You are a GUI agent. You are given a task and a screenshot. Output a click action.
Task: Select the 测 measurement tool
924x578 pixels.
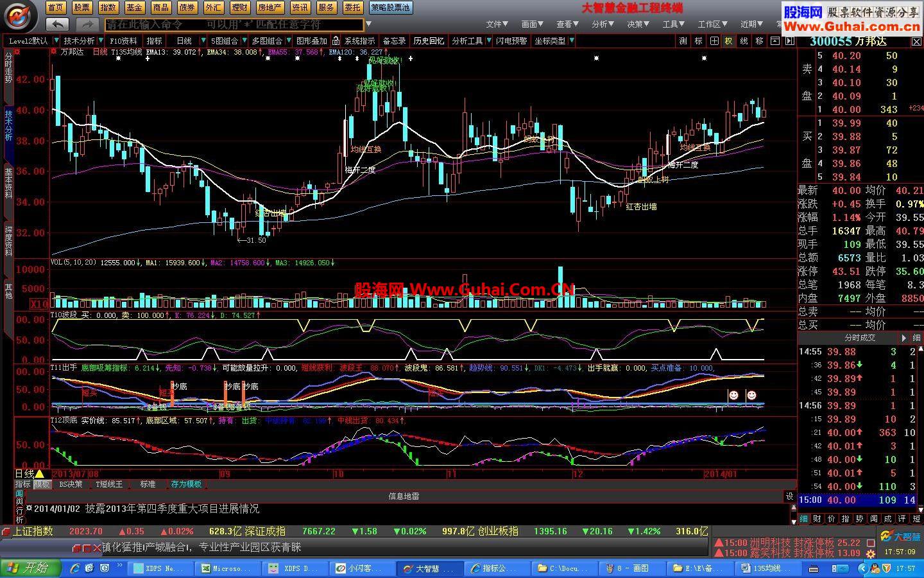683,40
